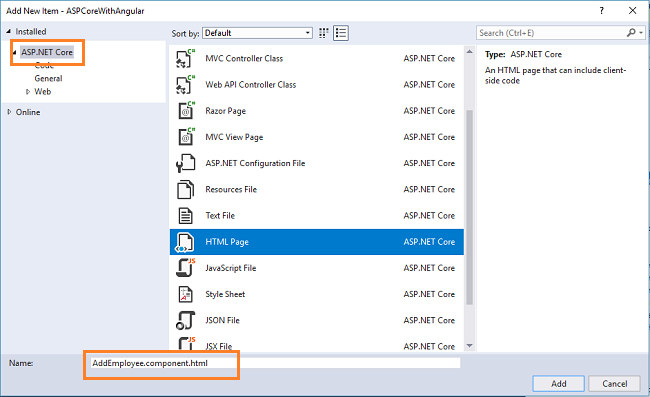Click the Add button
This screenshot has width=650, height=397.
[558, 384]
